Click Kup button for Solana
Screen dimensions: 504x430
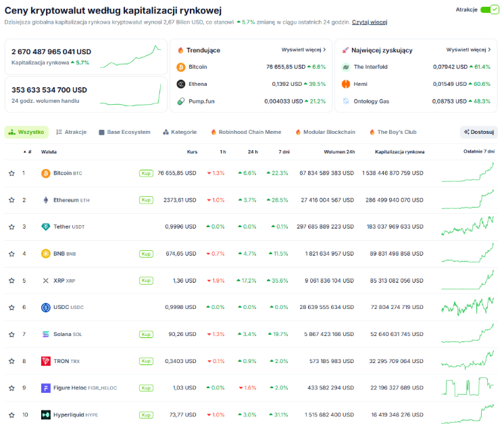146,335
